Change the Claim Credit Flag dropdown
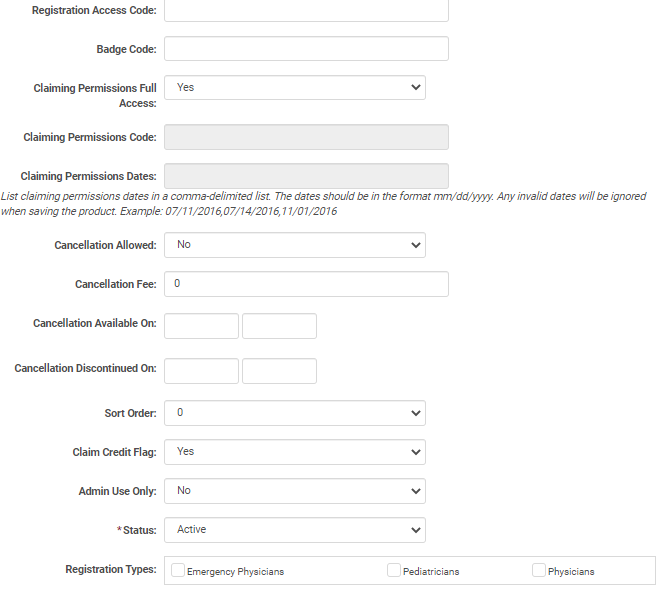 coord(295,452)
